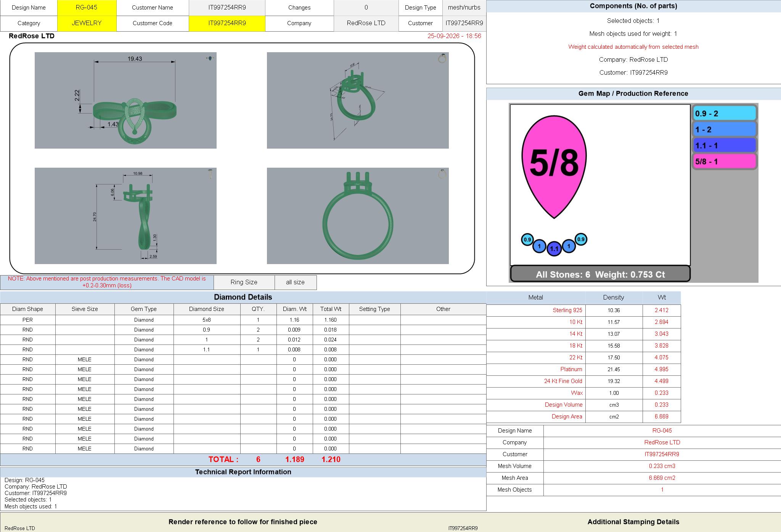
Task: Click the Platinum weight '4.995' value
Action: tap(661, 369)
